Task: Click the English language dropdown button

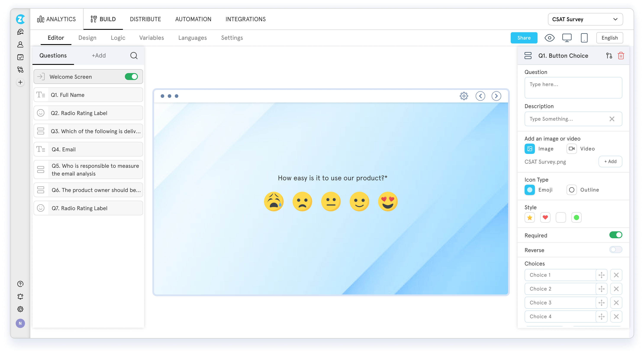Action: click(610, 38)
